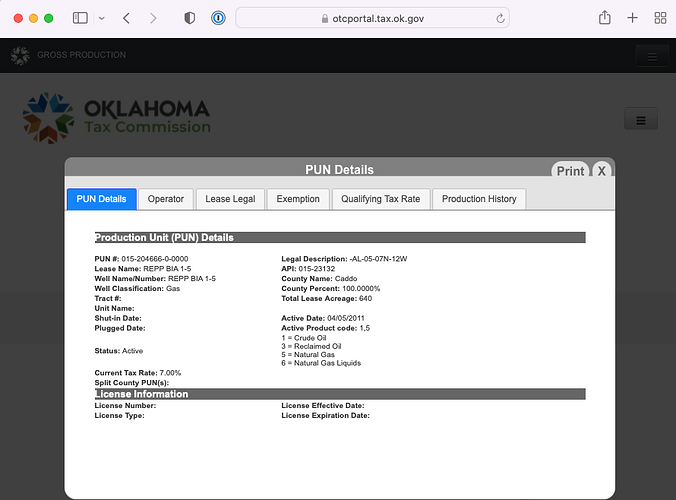Click the Active Product code 1,5 value

click(365, 328)
